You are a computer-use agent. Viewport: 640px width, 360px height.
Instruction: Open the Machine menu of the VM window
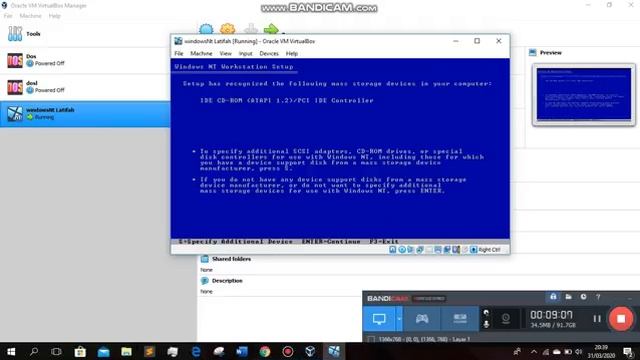[201, 53]
